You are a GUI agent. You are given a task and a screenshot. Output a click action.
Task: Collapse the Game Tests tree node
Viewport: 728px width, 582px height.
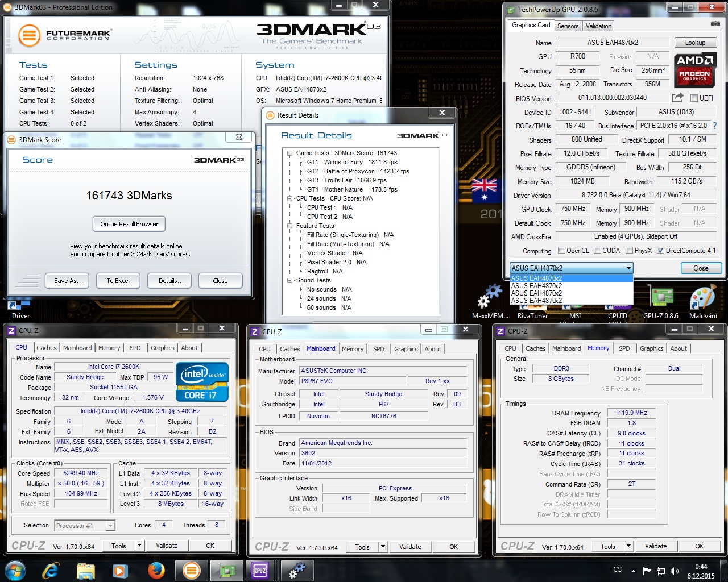pyautogui.click(x=290, y=153)
